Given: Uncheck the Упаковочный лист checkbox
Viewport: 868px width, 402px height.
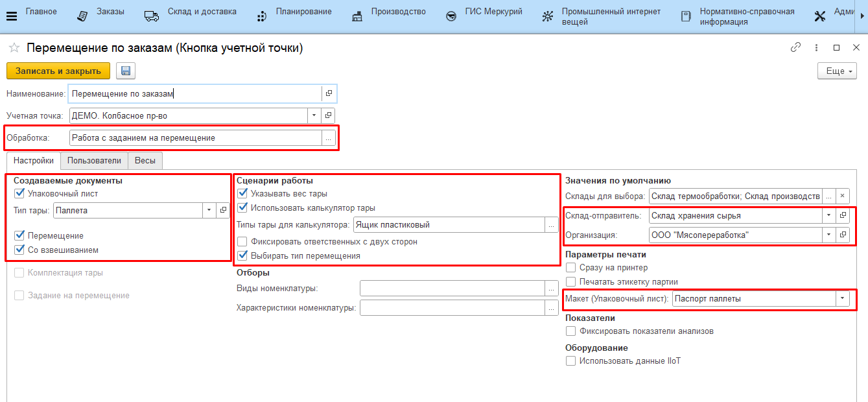Looking at the screenshot, I should pyautogui.click(x=19, y=193).
